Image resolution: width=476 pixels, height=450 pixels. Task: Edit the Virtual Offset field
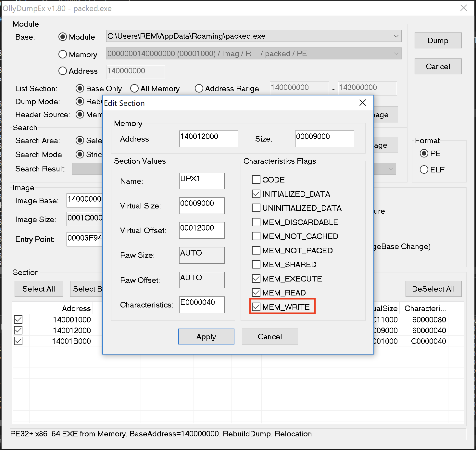point(202,230)
